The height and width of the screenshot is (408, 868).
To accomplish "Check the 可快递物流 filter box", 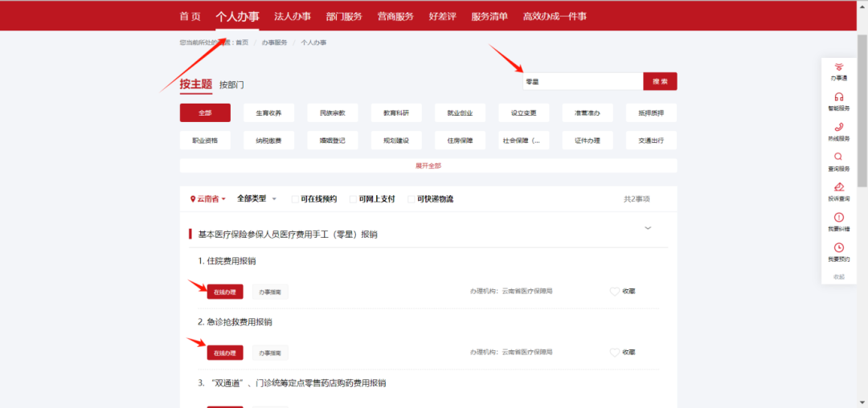I will point(411,199).
